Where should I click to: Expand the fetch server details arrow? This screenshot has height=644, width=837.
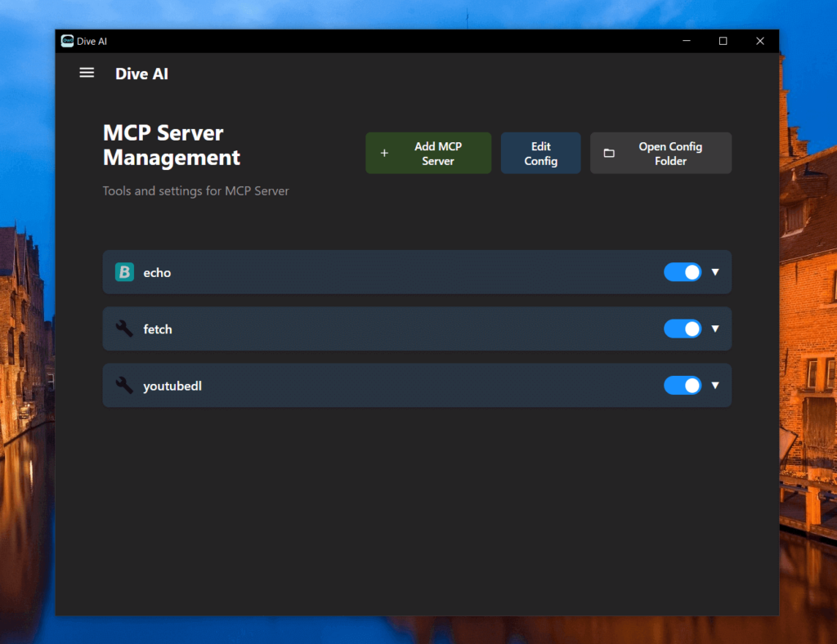tap(715, 329)
